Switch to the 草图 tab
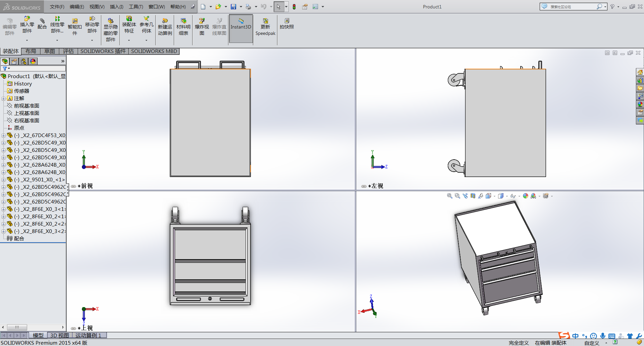 point(50,51)
